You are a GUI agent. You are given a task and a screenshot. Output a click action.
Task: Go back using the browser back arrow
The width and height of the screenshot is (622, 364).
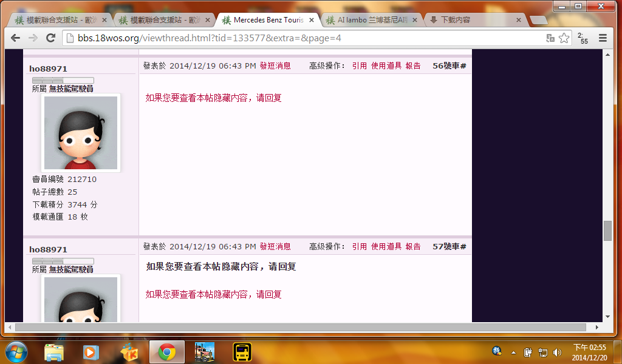click(x=15, y=38)
